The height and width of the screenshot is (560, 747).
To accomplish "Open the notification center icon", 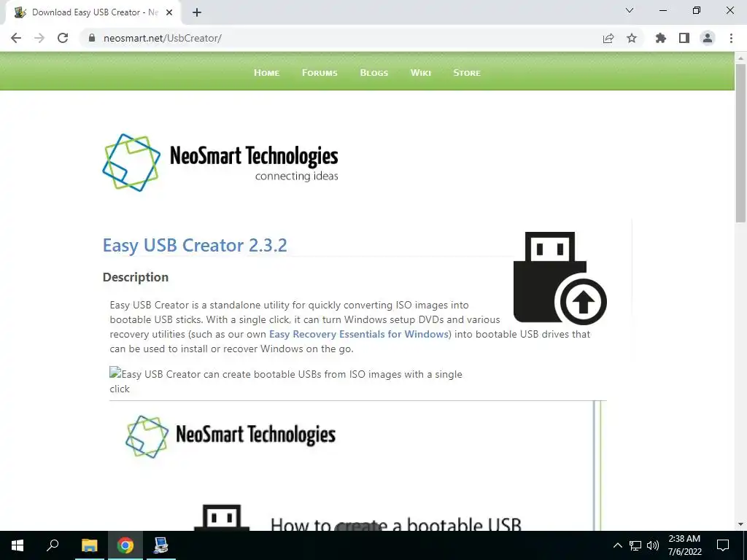I will click(723, 545).
